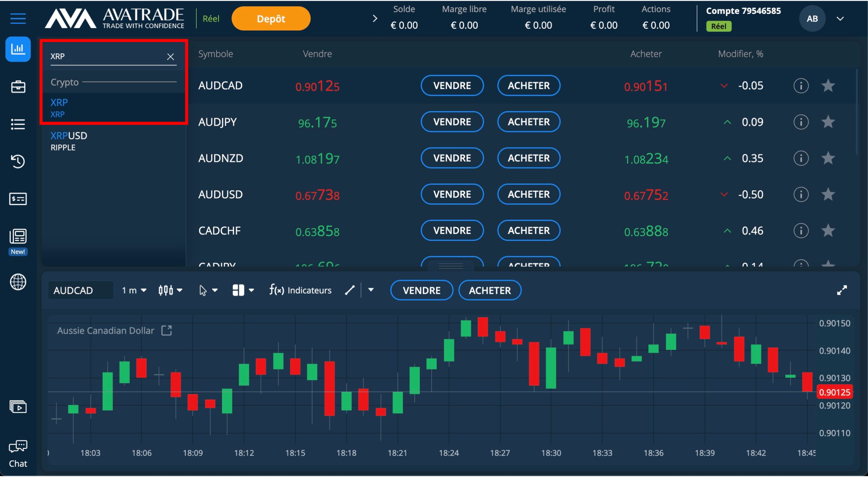Open the candlestick chart type dropdown

(170, 290)
